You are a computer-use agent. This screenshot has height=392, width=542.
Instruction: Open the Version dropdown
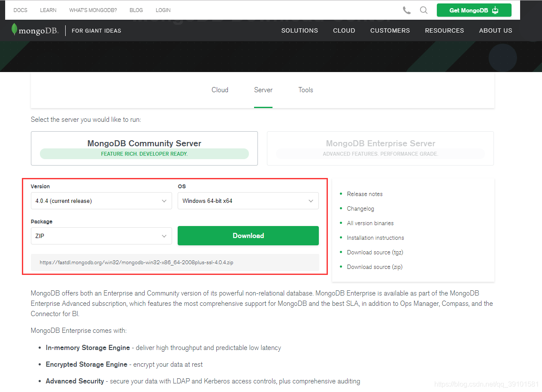[x=101, y=201]
